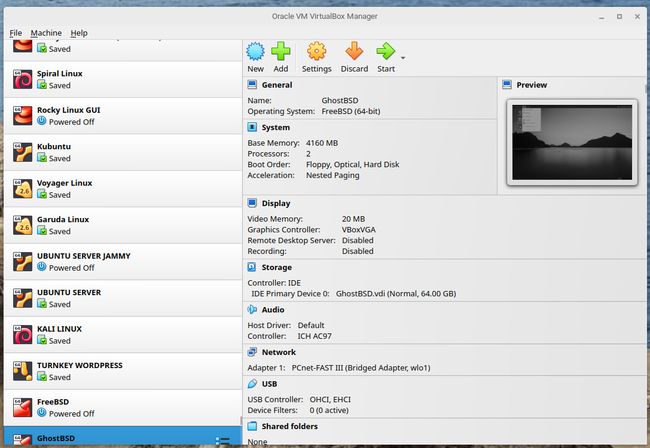650x448 pixels.
Task: Click the USB section plug icon
Action: pyautogui.click(x=252, y=384)
